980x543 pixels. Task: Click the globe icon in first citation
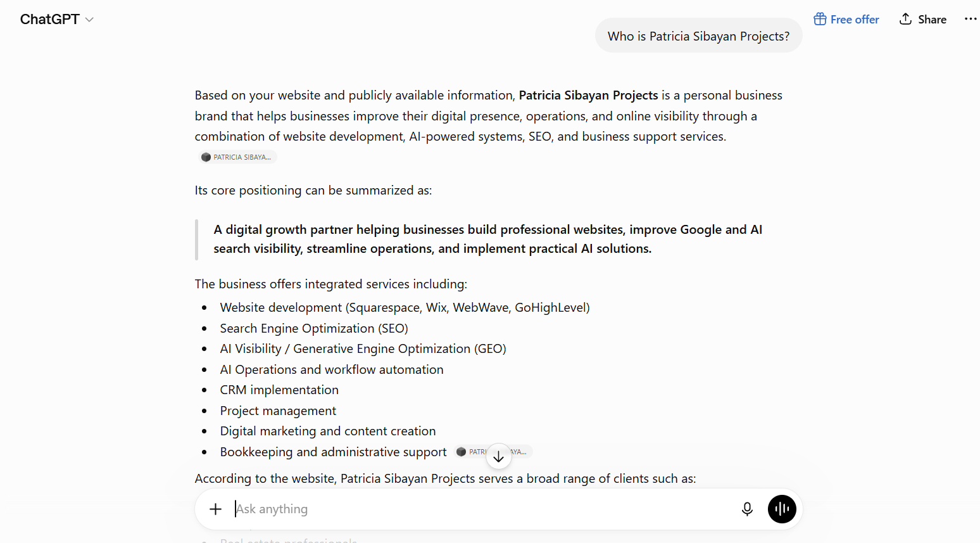click(206, 157)
